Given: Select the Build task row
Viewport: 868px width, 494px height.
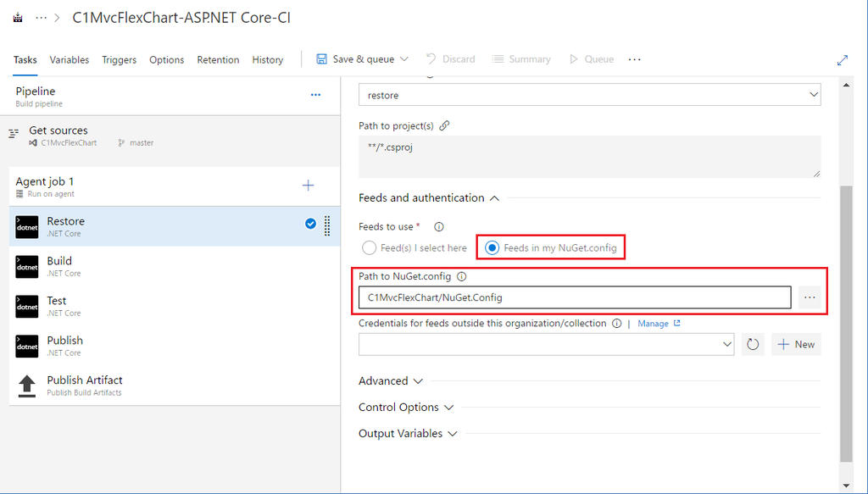Looking at the screenshot, I should pos(175,266).
